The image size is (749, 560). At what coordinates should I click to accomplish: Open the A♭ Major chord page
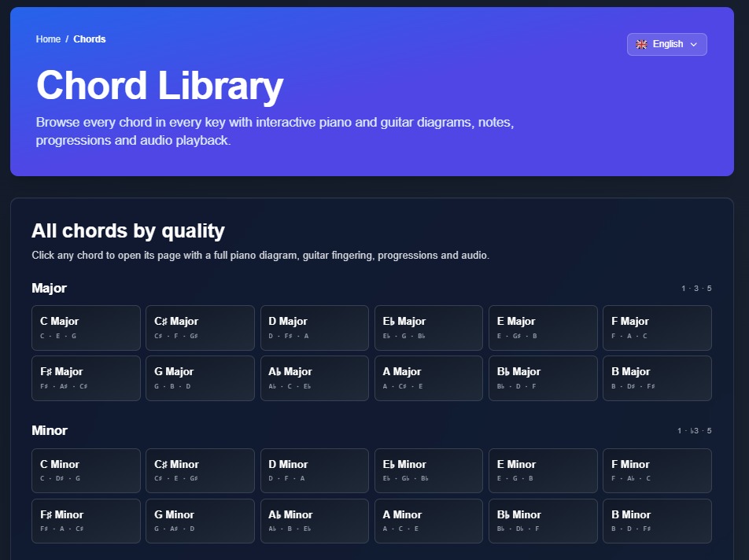click(314, 378)
